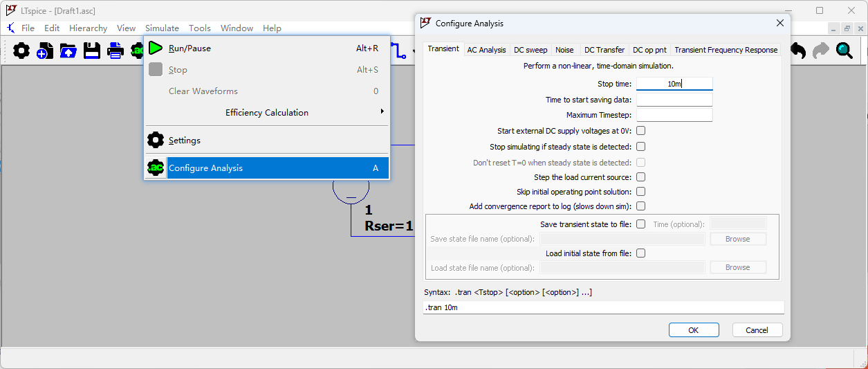The width and height of the screenshot is (868, 369).
Task: Select Settings in the Simulate menu
Action: [267, 140]
